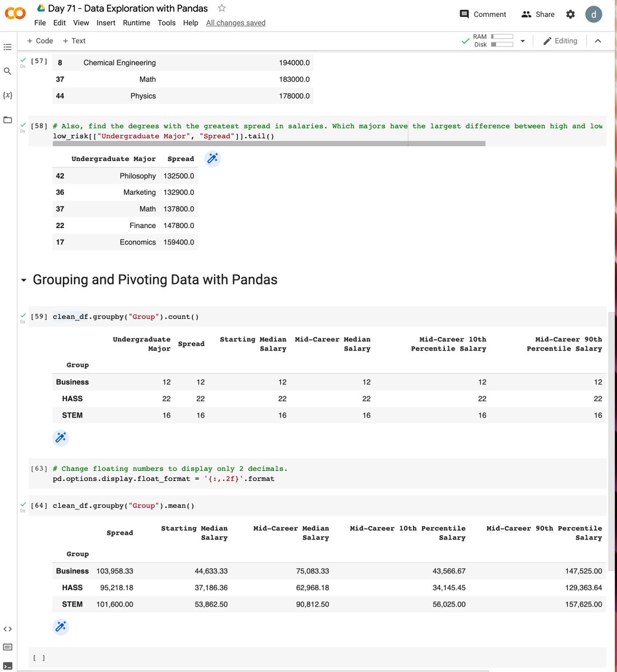Image resolution: width=617 pixels, height=672 pixels.
Task: Click the Editing mode button
Action: point(560,41)
